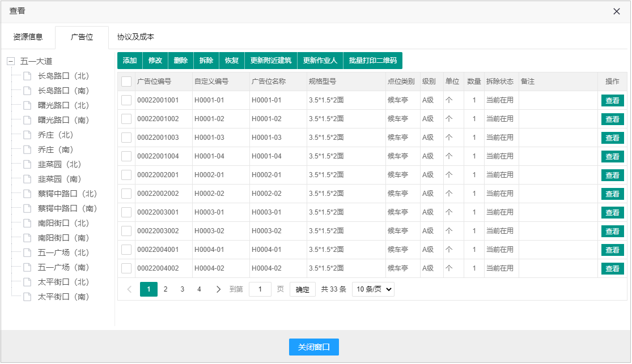Click file icon beside 太平街口（南）
The height and width of the screenshot is (364, 632).
(x=27, y=297)
